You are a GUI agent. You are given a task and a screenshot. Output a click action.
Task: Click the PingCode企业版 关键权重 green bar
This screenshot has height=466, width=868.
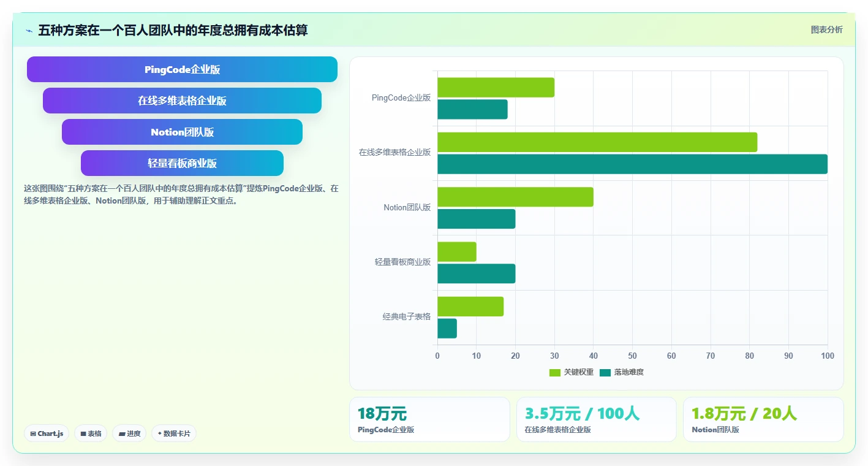point(496,87)
